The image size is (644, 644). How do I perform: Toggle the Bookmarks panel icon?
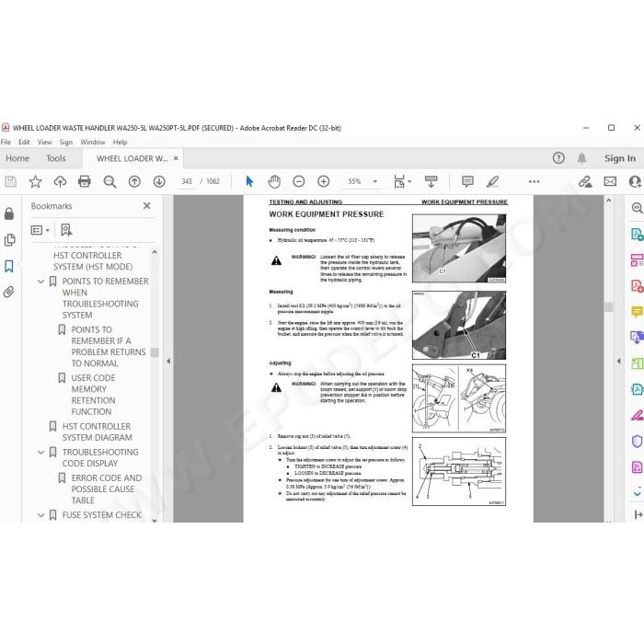(x=9, y=266)
